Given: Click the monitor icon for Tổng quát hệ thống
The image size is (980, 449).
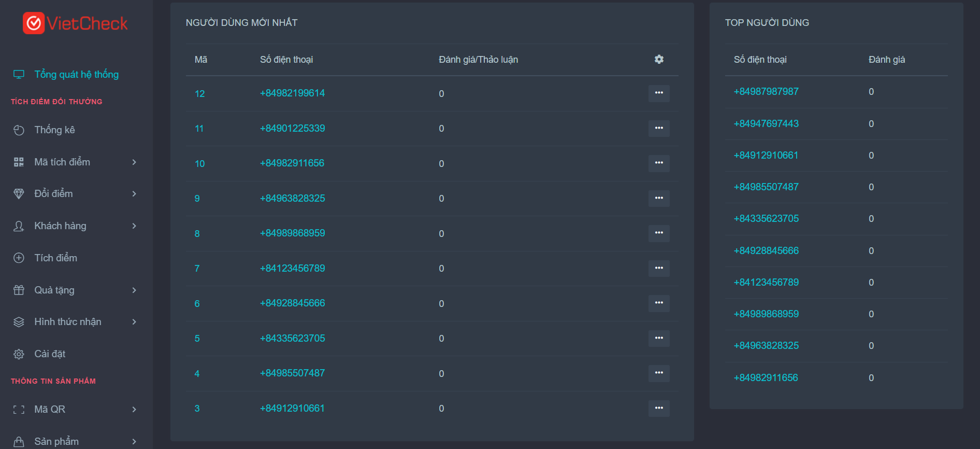Looking at the screenshot, I should (19, 75).
